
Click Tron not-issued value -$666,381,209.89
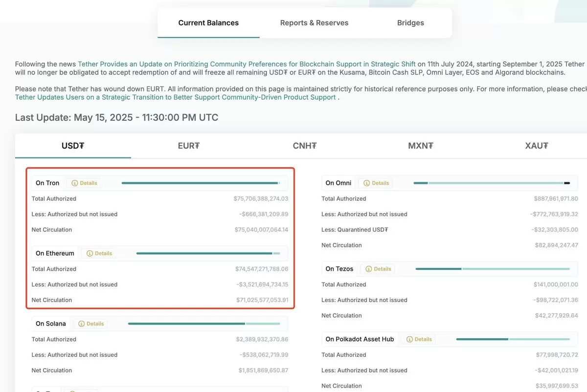point(264,214)
